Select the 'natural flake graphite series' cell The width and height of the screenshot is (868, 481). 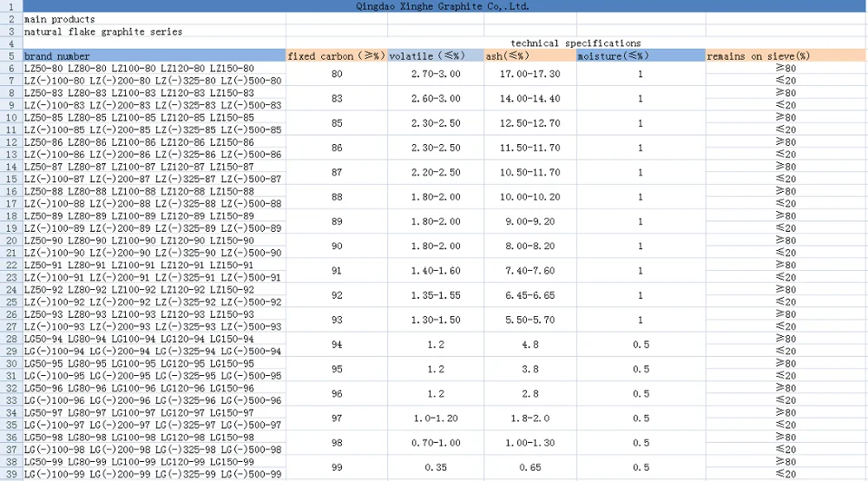(154, 31)
